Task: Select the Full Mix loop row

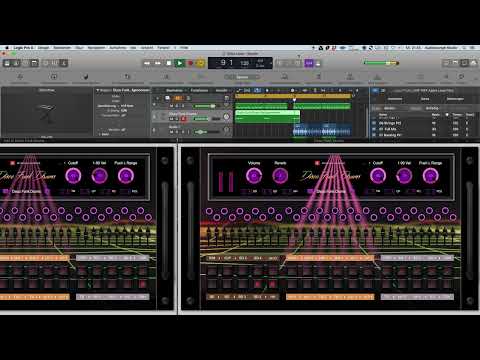Action: (x=425, y=129)
